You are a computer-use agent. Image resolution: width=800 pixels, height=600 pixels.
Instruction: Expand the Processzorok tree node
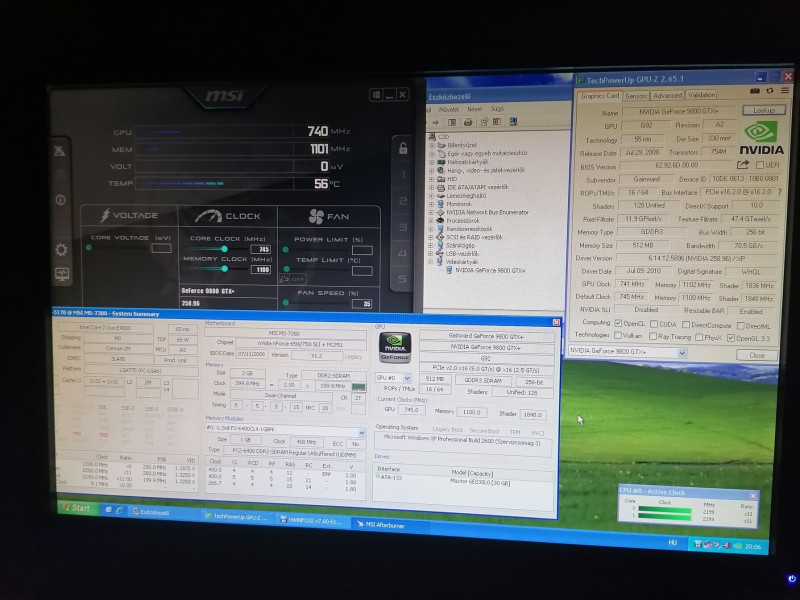pos(431,220)
